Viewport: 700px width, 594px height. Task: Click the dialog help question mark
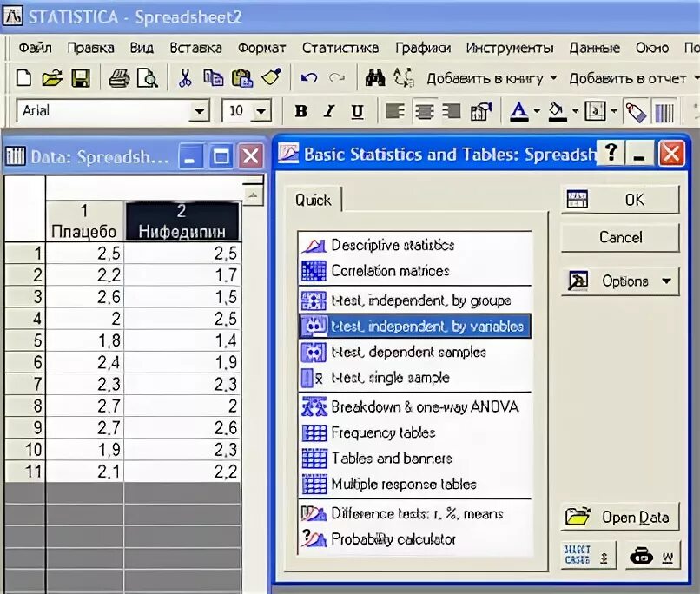pyautogui.click(x=611, y=154)
